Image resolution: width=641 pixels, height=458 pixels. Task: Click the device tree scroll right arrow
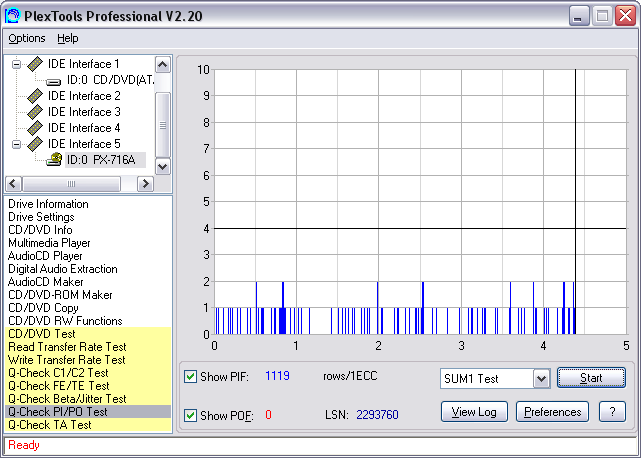coord(146,184)
